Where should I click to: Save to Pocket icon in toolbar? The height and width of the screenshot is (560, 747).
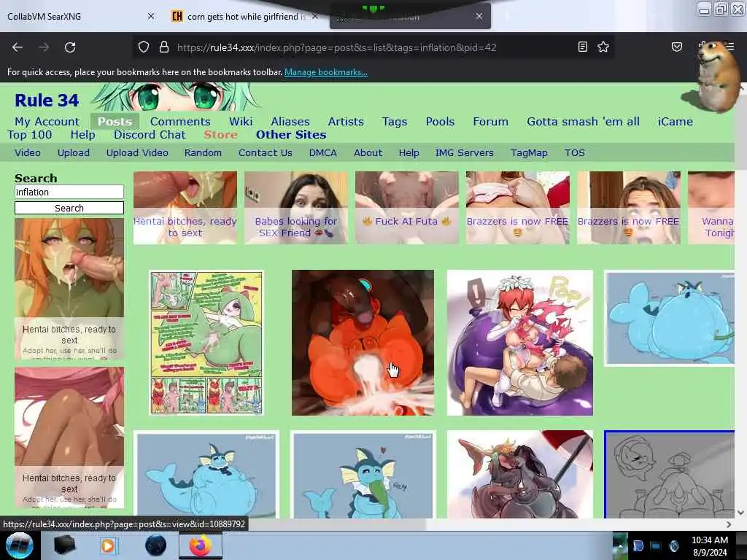pos(676,47)
